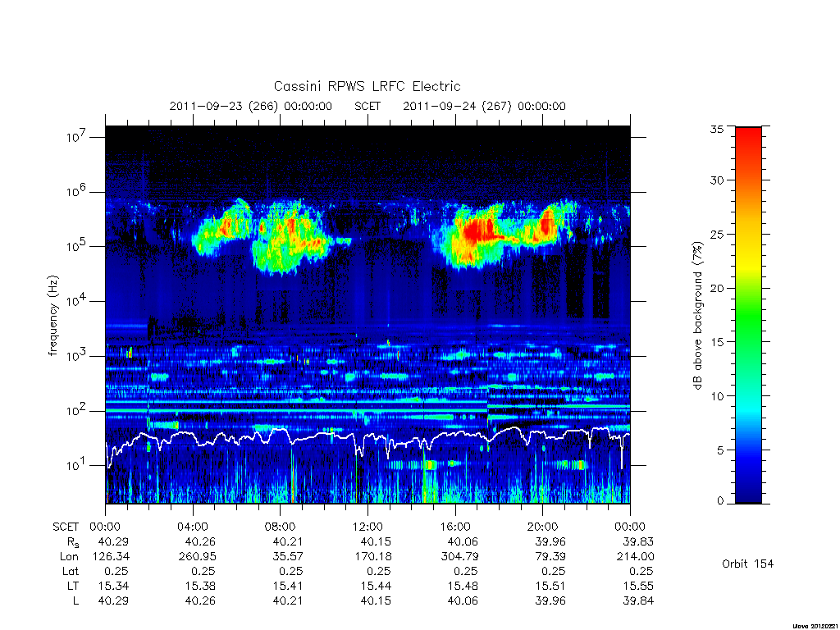Screen dimensions: 840x630
Task: Click the color bar tick label '20'
Action: click(716, 288)
